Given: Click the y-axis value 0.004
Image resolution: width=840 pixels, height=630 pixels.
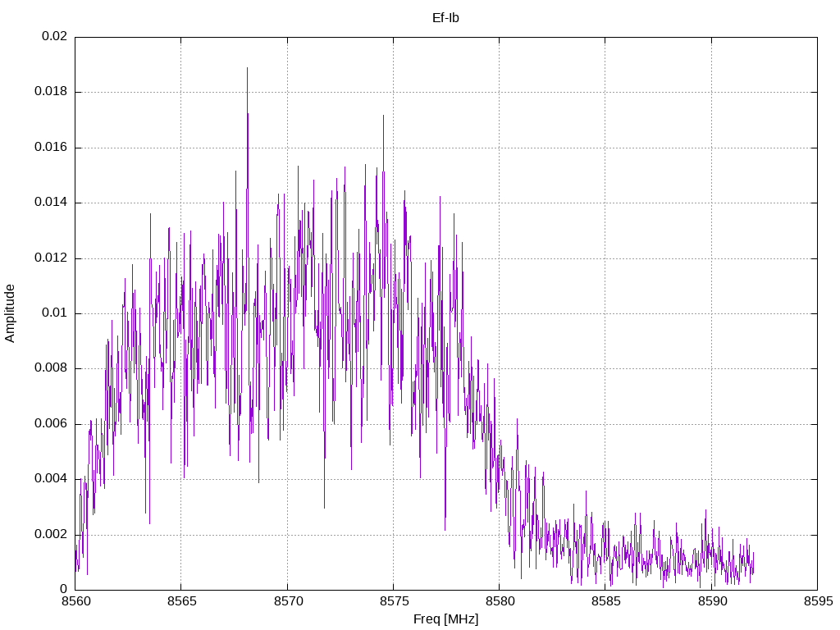Looking at the screenshot, I should [51, 479].
